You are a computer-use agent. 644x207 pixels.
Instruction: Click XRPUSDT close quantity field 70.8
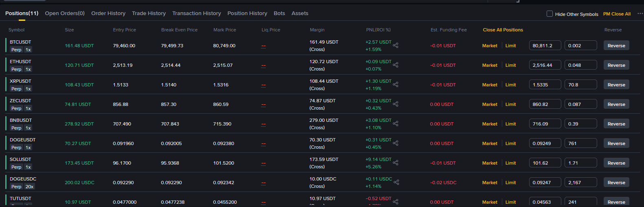click(581, 85)
